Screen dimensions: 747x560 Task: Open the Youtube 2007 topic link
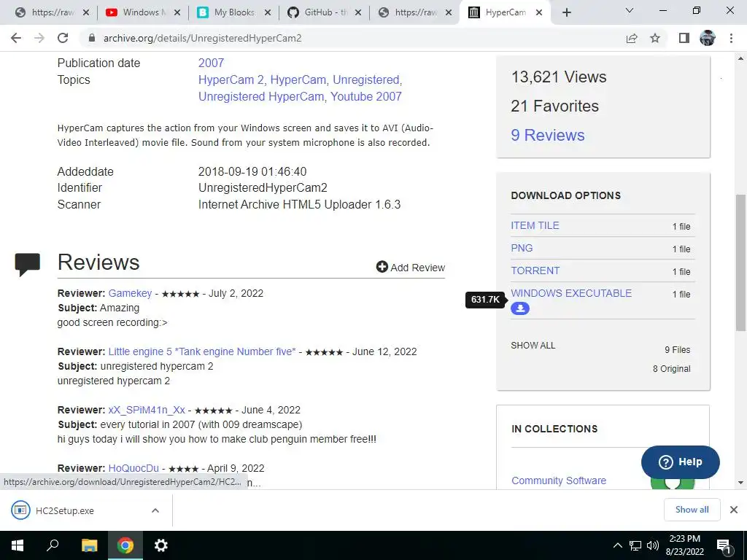coord(366,96)
